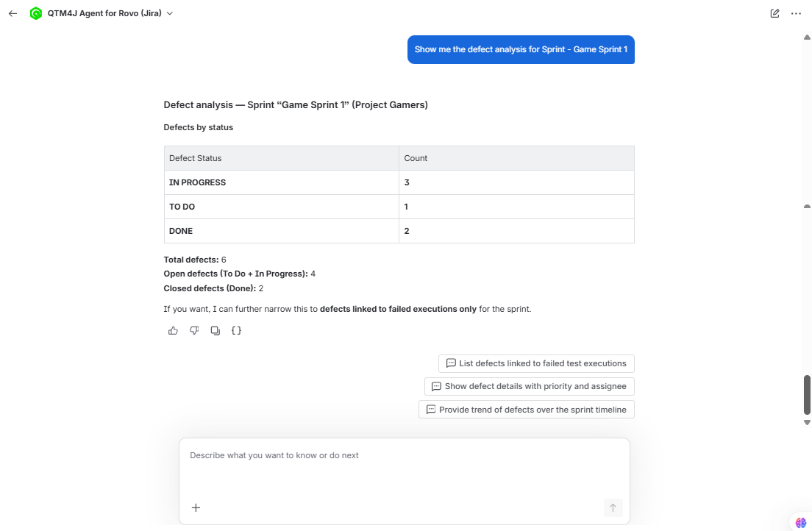This screenshot has width=812, height=531.
Task: Select 'List defects linked to failed test executions'
Action: coord(536,363)
